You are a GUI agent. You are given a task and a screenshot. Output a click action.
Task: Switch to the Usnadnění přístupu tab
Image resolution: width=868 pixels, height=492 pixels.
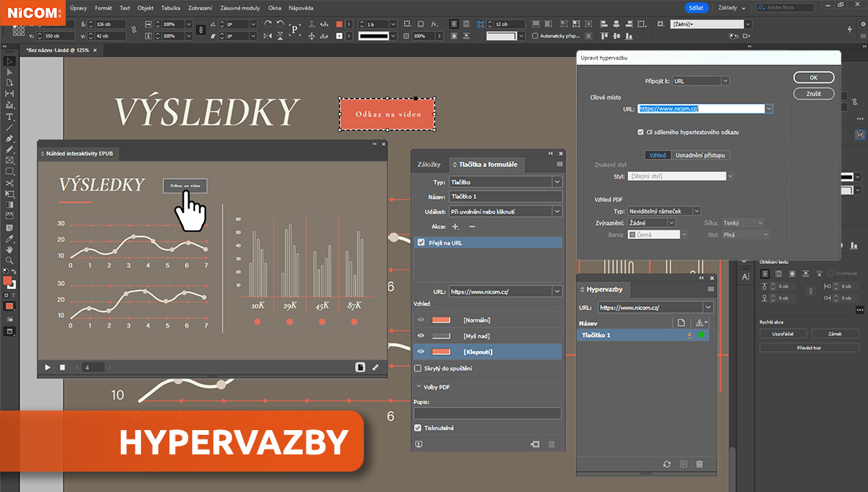[x=700, y=155]
